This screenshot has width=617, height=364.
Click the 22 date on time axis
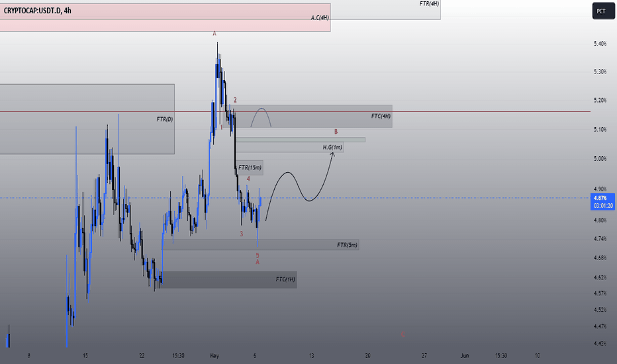[x=142, y=356]
